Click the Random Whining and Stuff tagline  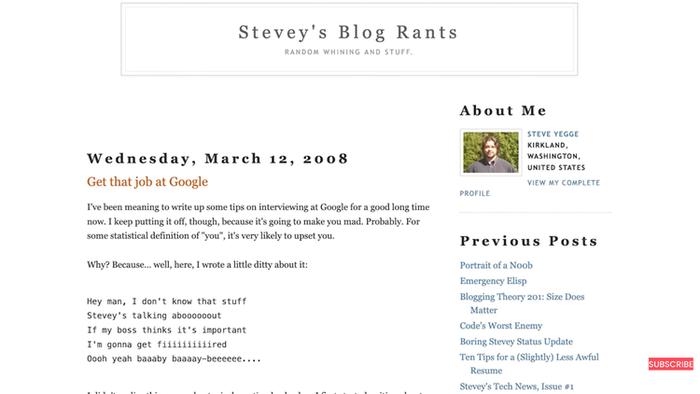(349, 52)
